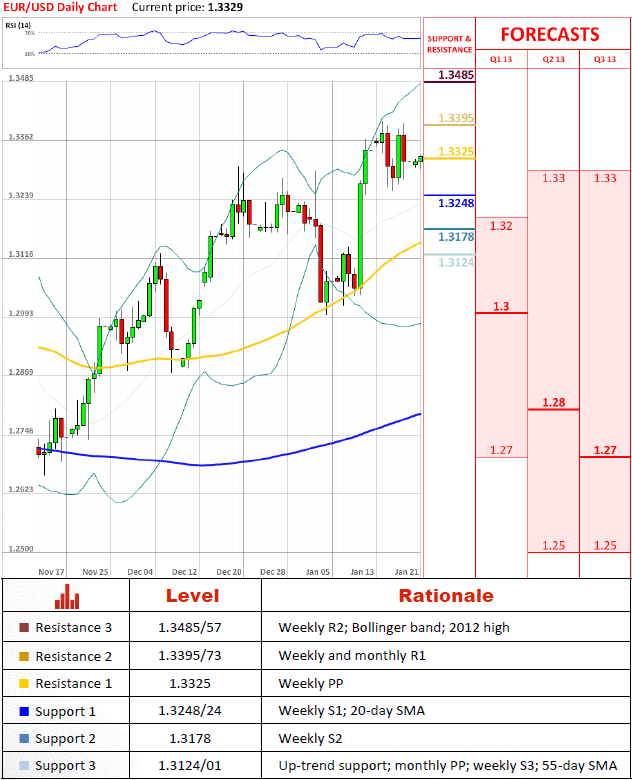Viewport: 632px width, 780px height.
Task: Click the Q1 13 forecast value 1.32
Action: (x=501, y=226)
